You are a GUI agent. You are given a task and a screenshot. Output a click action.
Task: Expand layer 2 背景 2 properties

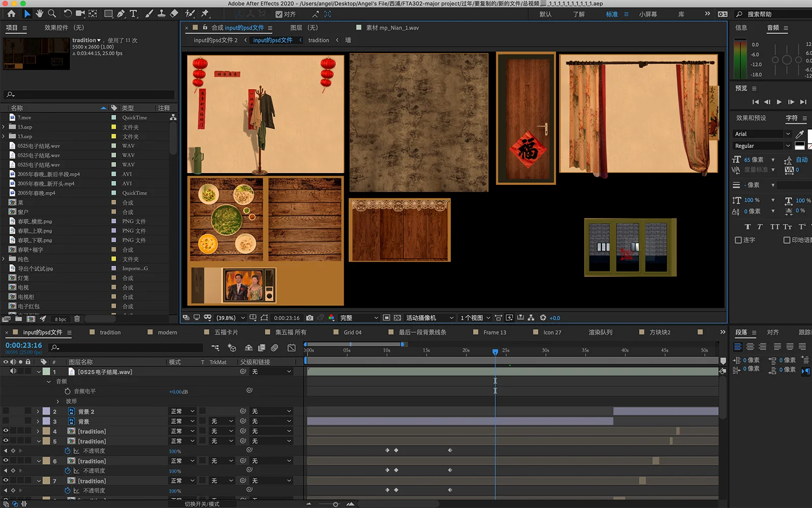click(38, 411)
